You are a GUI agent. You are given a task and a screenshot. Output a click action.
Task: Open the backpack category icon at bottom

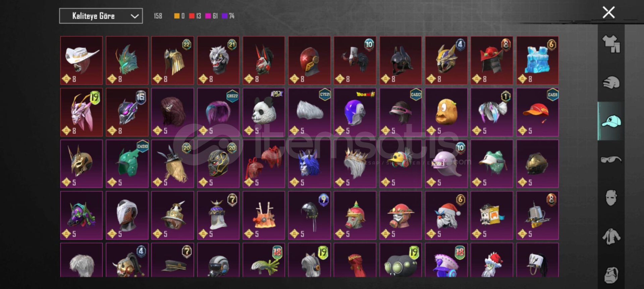pyautogui.click(x=611, y=275)
